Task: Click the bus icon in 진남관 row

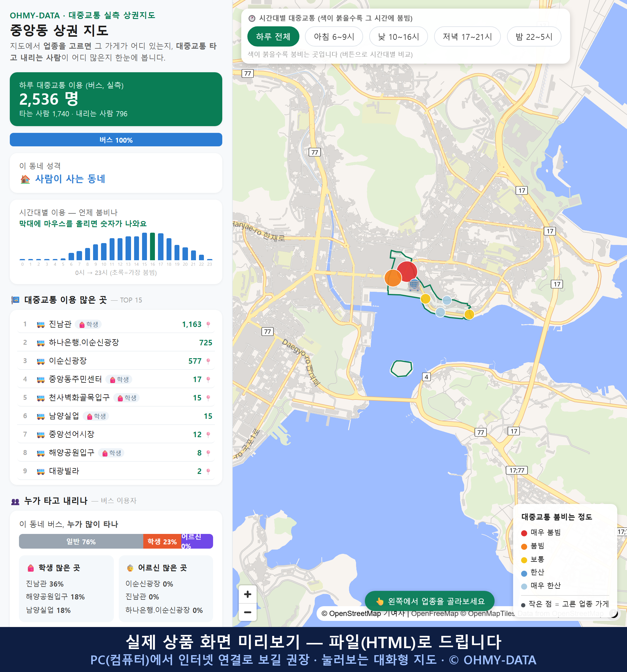Action: (x=40, y=325)
